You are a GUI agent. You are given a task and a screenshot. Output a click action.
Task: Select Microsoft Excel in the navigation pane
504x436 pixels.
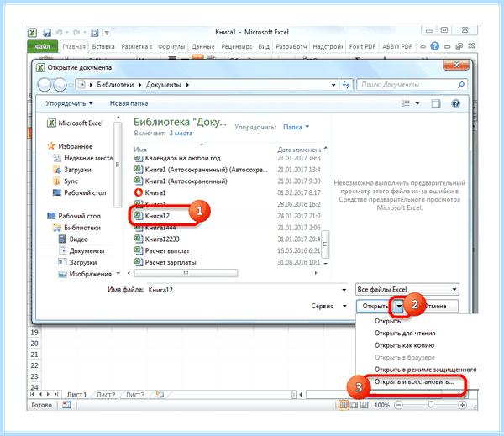pos(76,123)
